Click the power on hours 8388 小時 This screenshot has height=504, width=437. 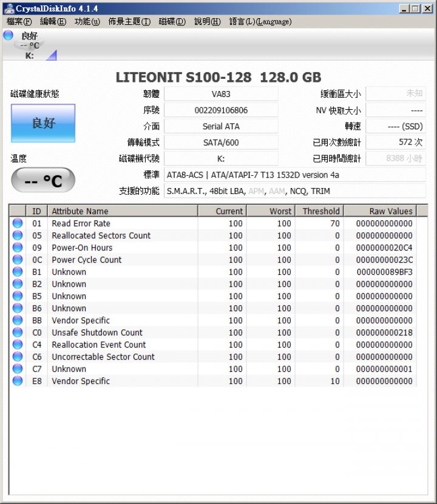[x=396, y=158]
